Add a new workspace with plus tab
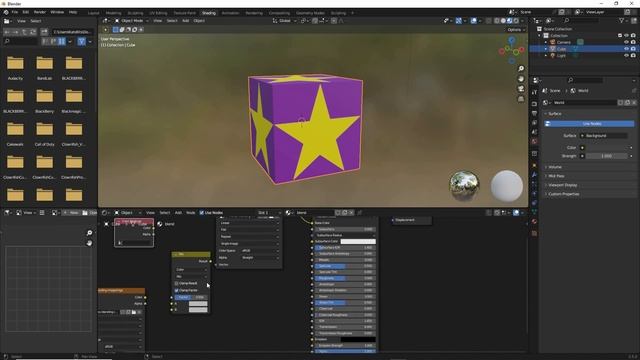This screenshot has width=640, height=360. [353, 13]
